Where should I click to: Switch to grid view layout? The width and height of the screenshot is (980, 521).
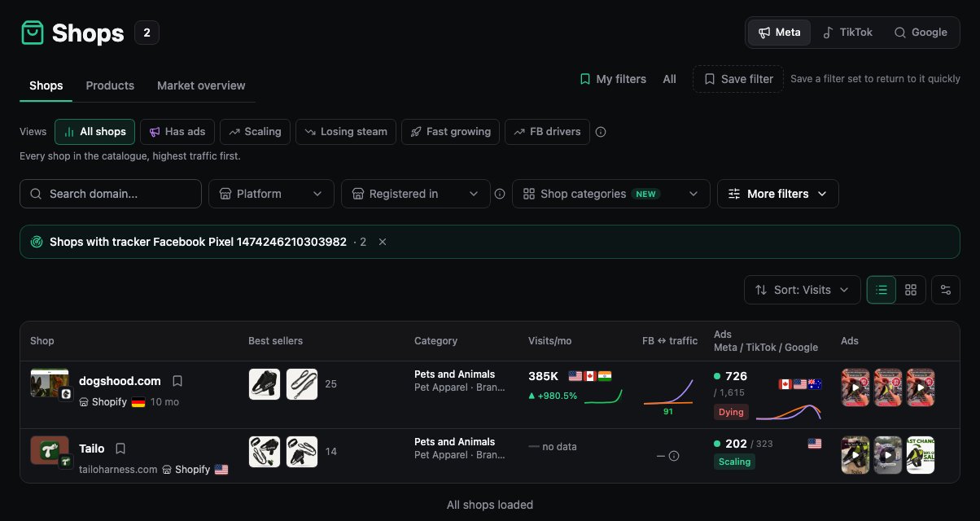[911, 290]
